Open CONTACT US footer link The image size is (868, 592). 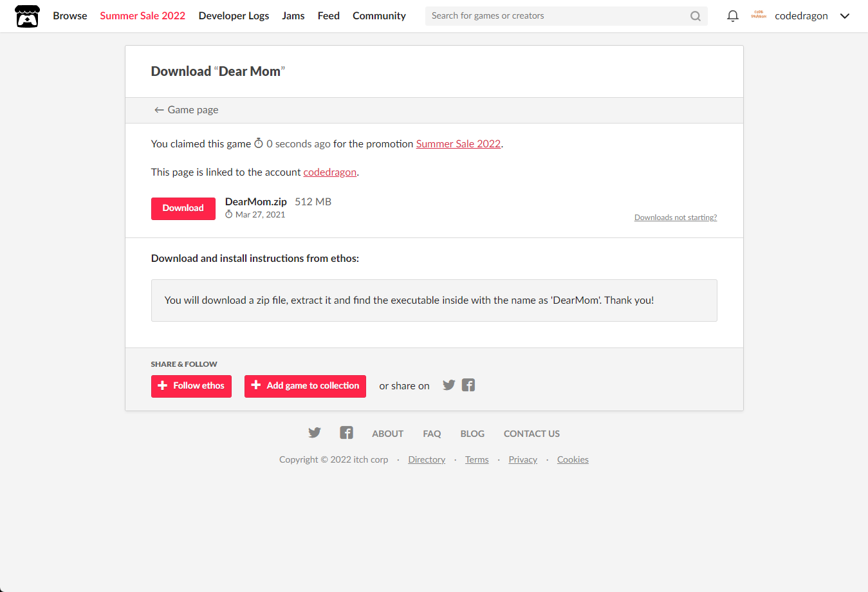coord(531,434)
